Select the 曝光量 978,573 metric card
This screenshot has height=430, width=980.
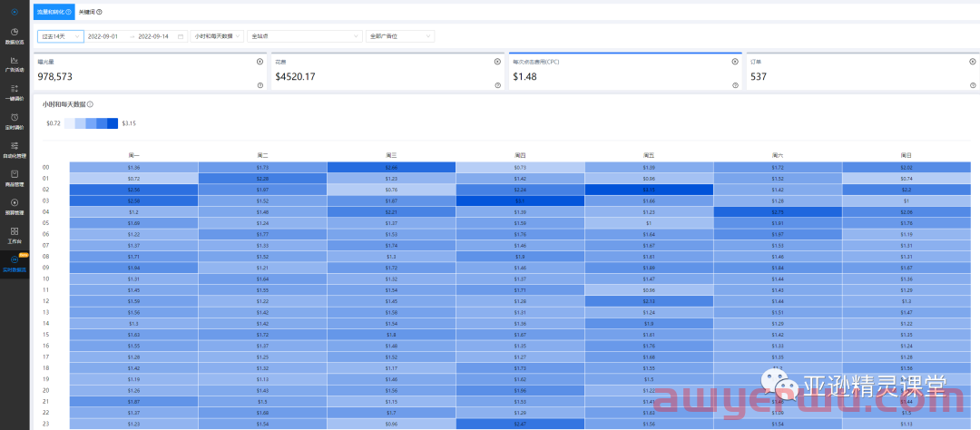(x=151, y=72)
